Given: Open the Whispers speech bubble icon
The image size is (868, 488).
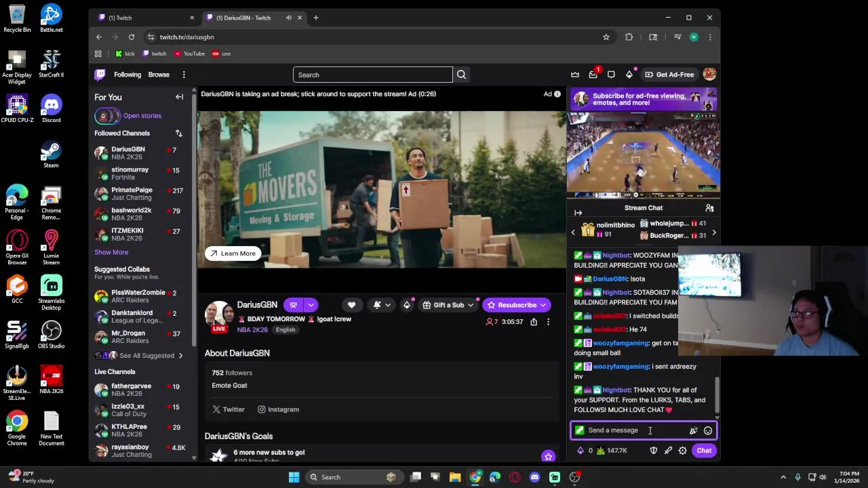Looking at the screenshot, I should pyautogui.click(x=611, y=75).
